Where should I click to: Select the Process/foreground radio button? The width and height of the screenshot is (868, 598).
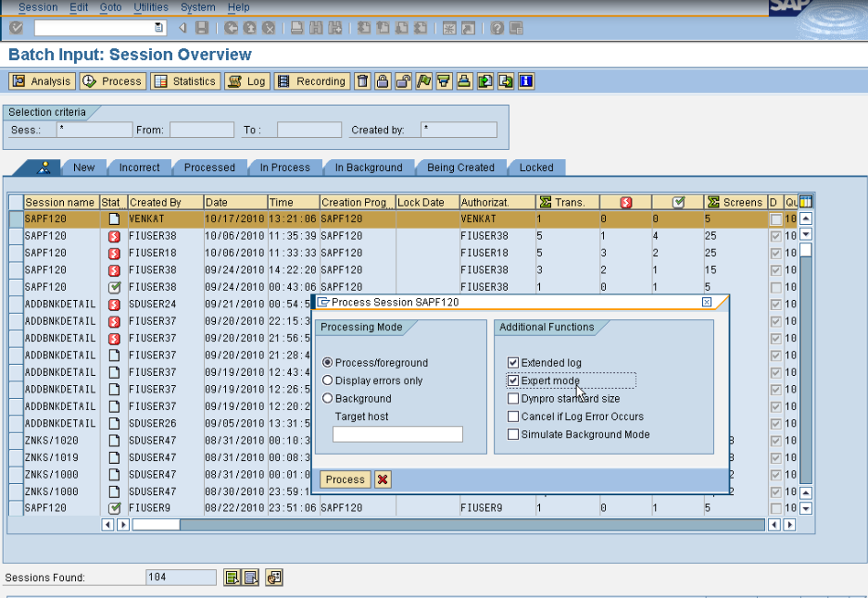329,362
